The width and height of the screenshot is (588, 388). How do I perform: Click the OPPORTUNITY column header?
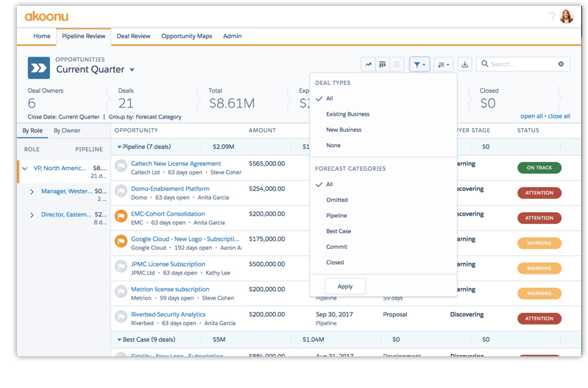136,130
